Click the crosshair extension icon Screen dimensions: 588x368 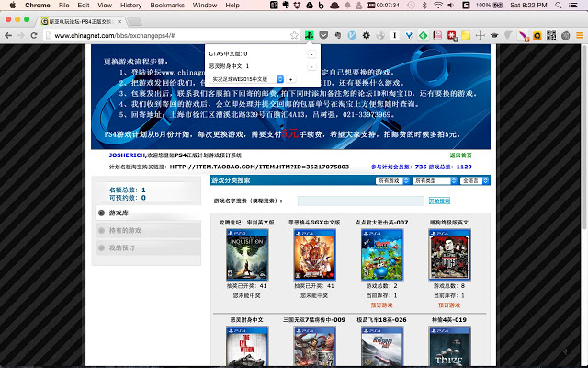[480, 35]
